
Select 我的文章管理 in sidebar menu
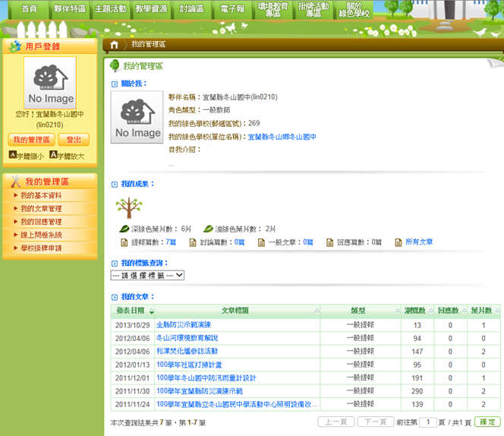(x=41, y=209)
